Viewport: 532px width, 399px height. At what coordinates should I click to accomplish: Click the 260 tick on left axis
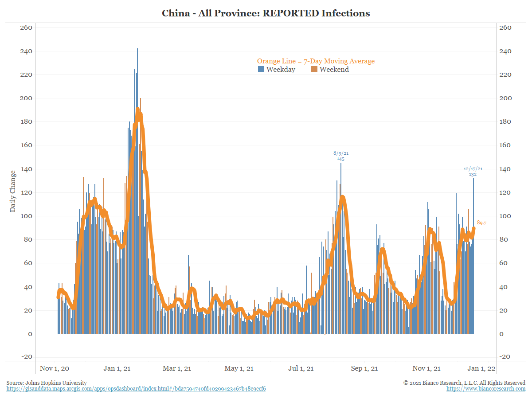[27, 27]
